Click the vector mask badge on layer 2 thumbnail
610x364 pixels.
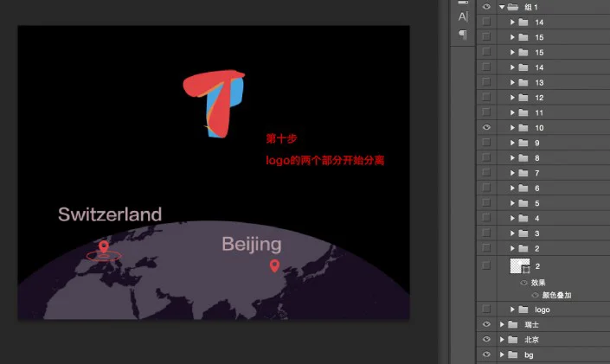(526, 269)
